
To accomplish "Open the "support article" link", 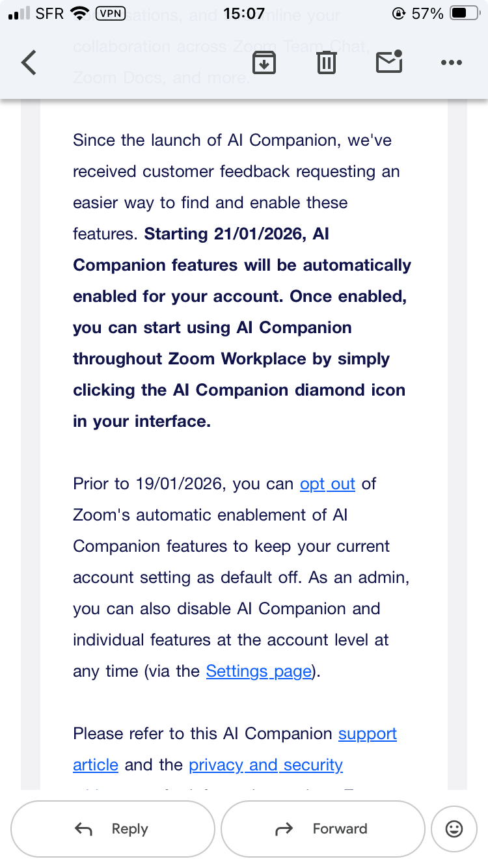I will (367, 734).
